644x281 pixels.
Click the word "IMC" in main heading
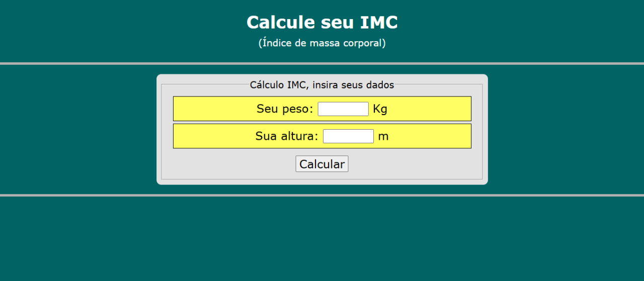click(x=379, y=23)
